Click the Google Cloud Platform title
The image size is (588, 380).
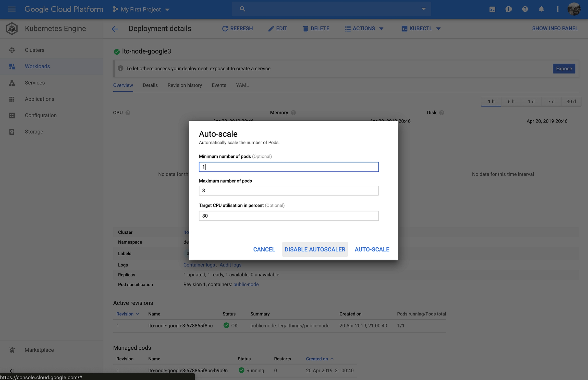pyautogui.click(x=64, y=9)
